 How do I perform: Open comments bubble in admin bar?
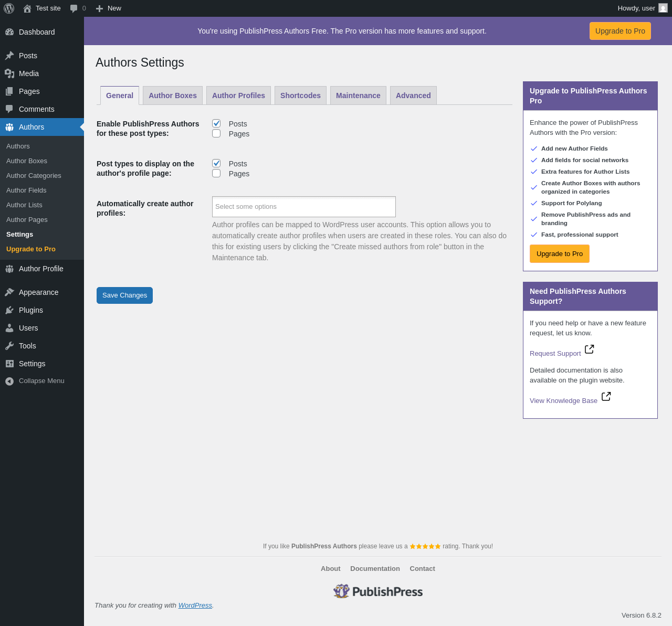click(x=74, y=8)
